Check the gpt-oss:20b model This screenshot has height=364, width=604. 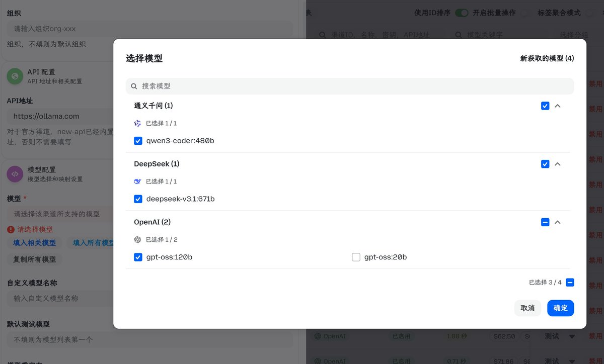click(356, 257)
